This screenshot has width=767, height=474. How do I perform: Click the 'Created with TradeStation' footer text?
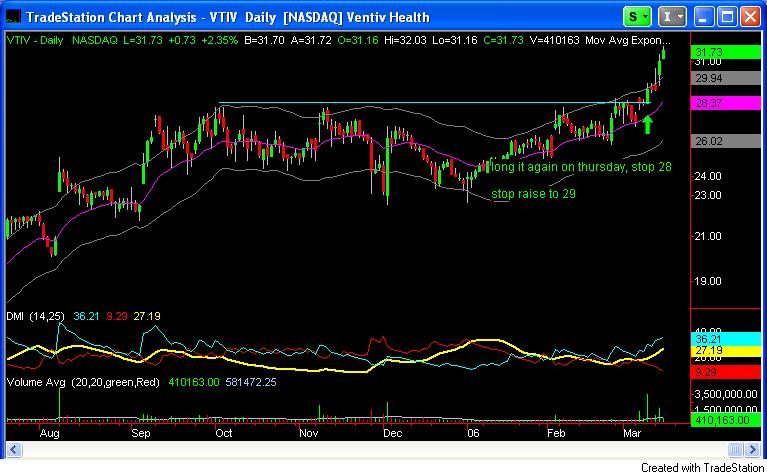click(x=702, y=468)
